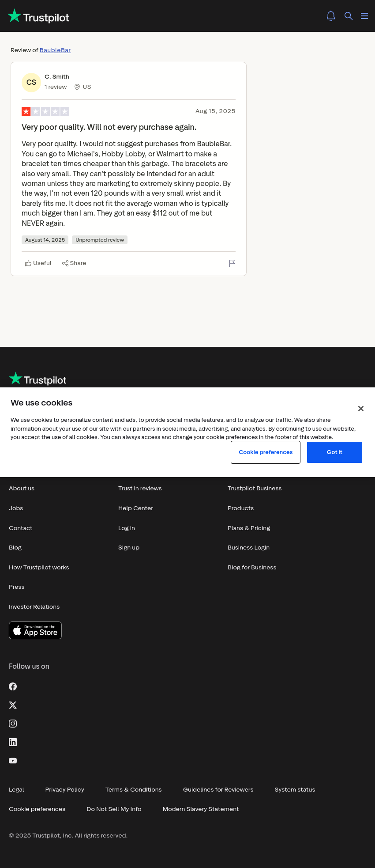Open the Business Login link
Viewport: 375px width, 868px height.
249,547
